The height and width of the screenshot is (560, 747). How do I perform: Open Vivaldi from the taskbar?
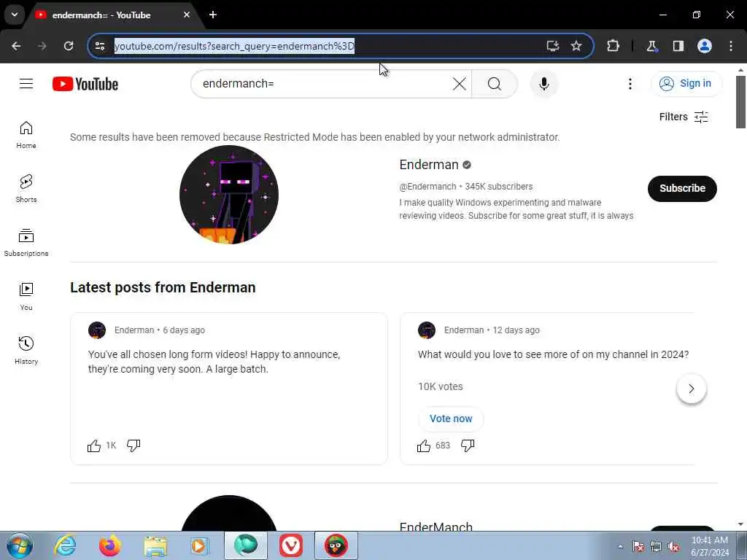[x=291, y=545]
